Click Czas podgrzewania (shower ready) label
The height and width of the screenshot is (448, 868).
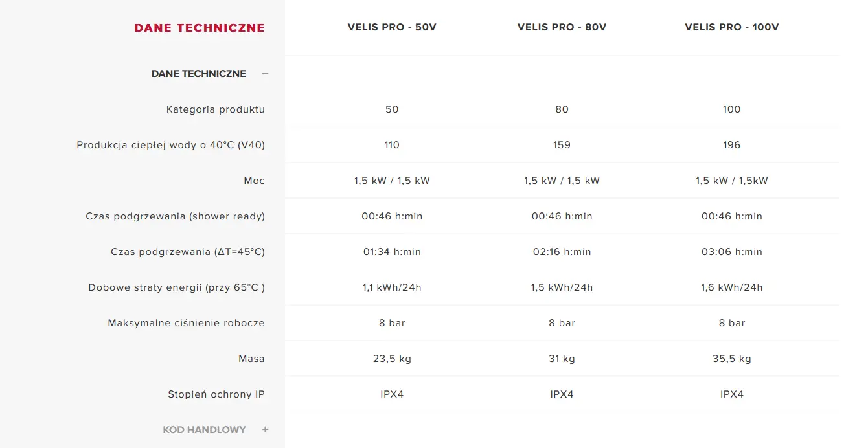(x=176, y=216)
